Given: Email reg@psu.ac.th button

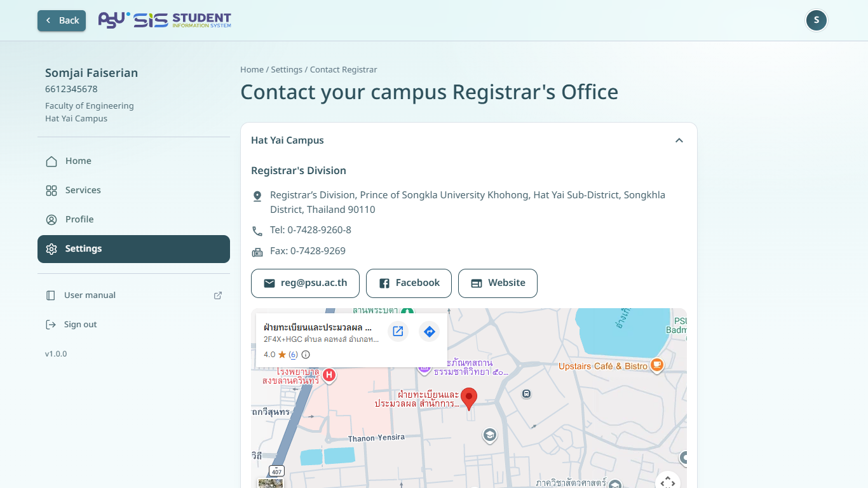Looking at the screenshot, I should tap(305, 283).
